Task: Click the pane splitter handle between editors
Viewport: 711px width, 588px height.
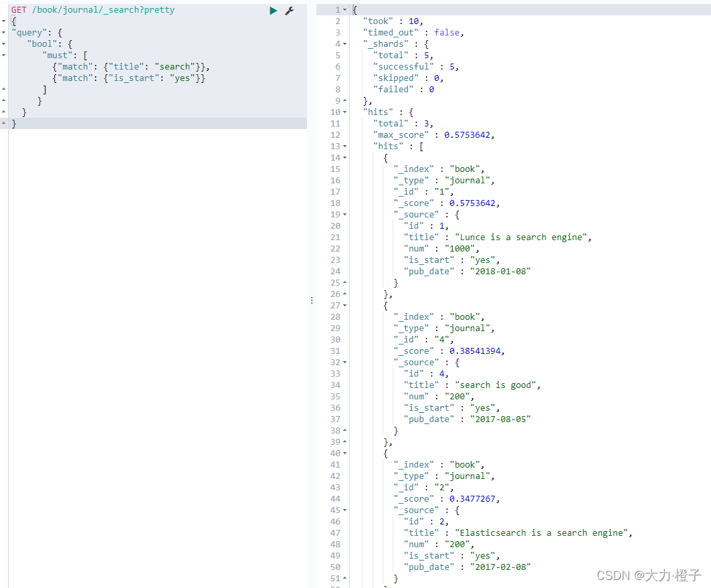Action: 312,300
